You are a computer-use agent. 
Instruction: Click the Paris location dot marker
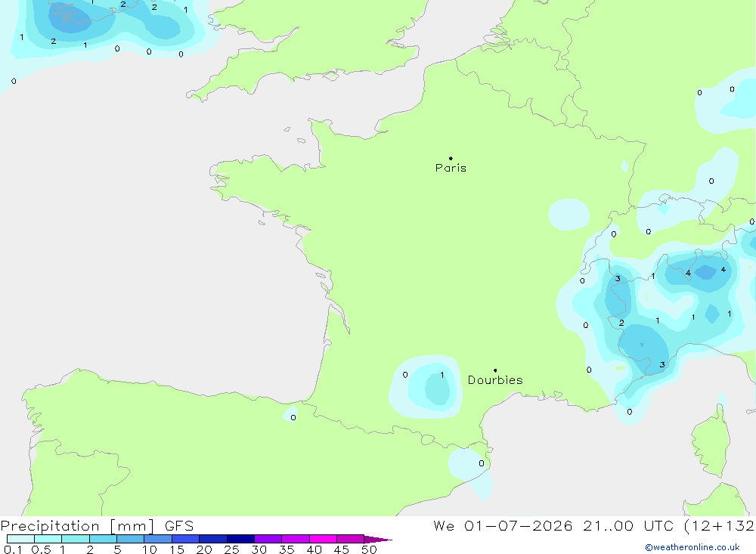coord(451,158)
